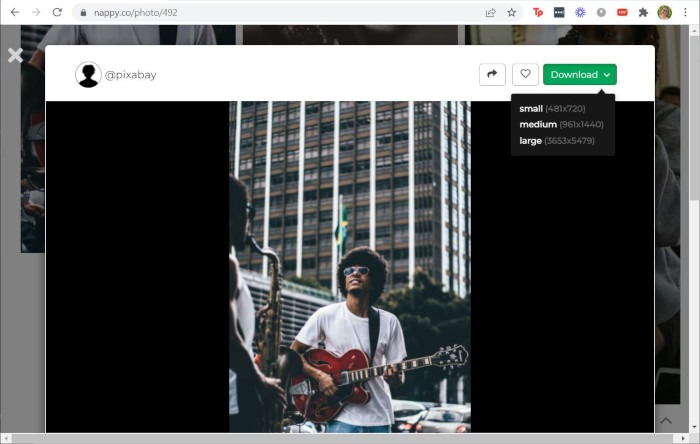Expand the green Download dropdown
700x444 pixels.
[580, 74]
